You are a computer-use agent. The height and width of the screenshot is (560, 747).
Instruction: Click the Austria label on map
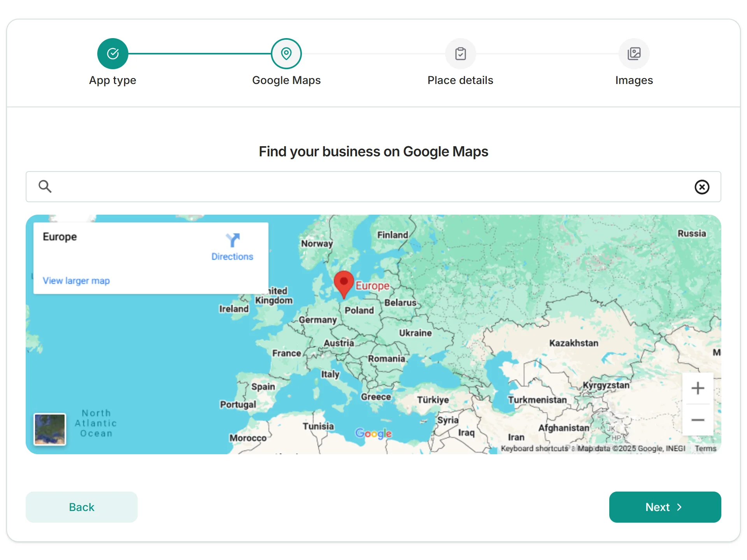point(339,343)
